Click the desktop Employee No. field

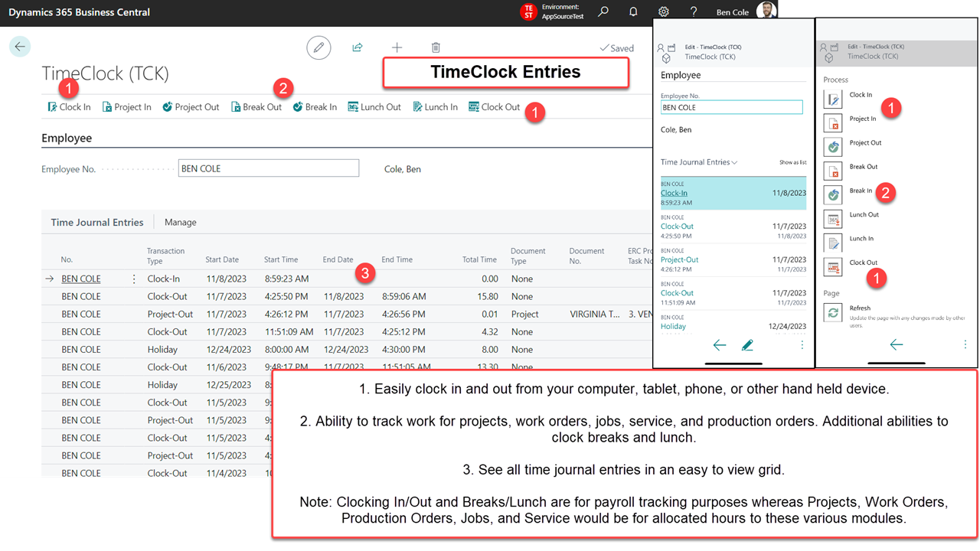[268, 168]
